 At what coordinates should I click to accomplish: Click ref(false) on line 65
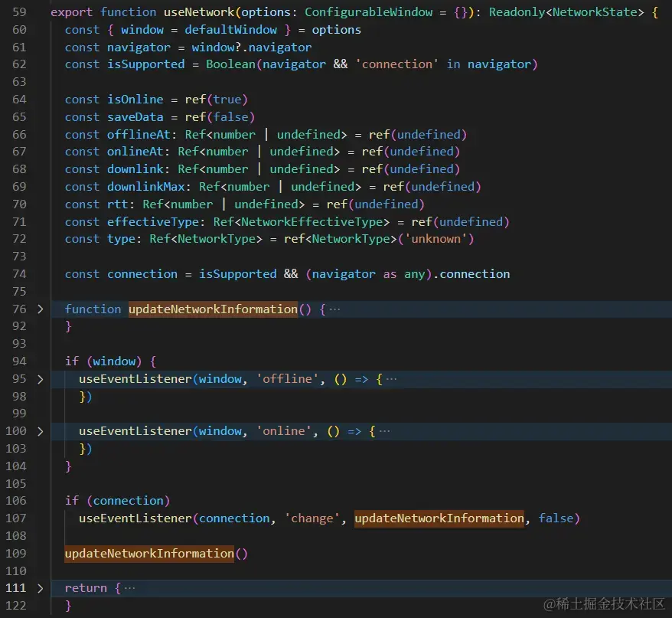pos(220,117)
